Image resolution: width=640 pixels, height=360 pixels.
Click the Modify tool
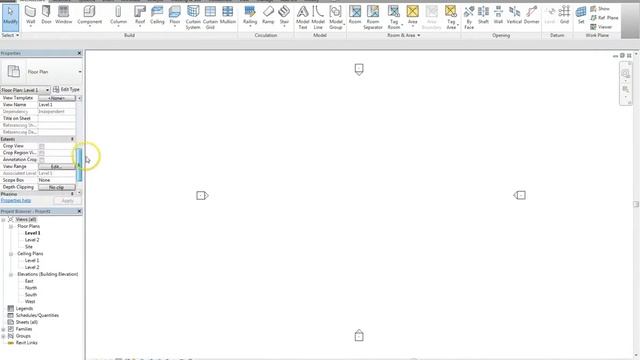tap(10, 17)
